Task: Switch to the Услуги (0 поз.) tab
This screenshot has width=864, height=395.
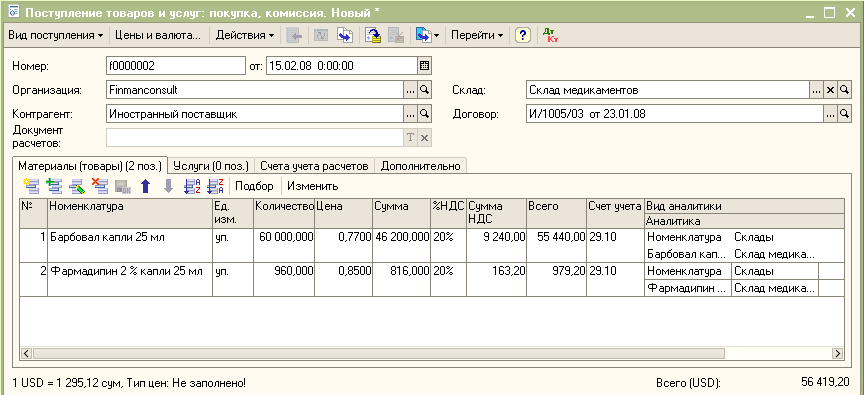Action: click(211, 165)
